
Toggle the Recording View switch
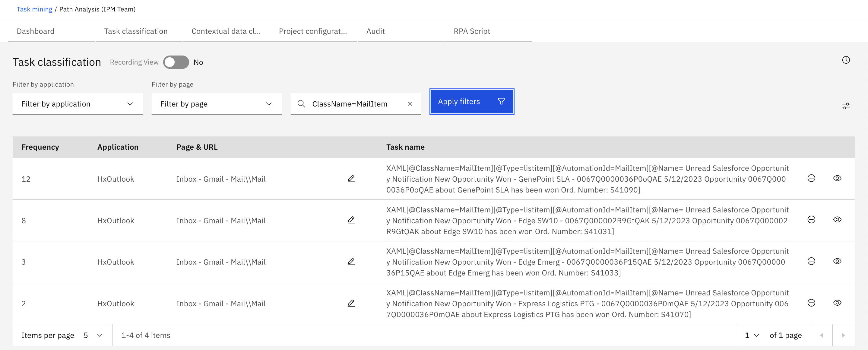[x=176, y=62]
